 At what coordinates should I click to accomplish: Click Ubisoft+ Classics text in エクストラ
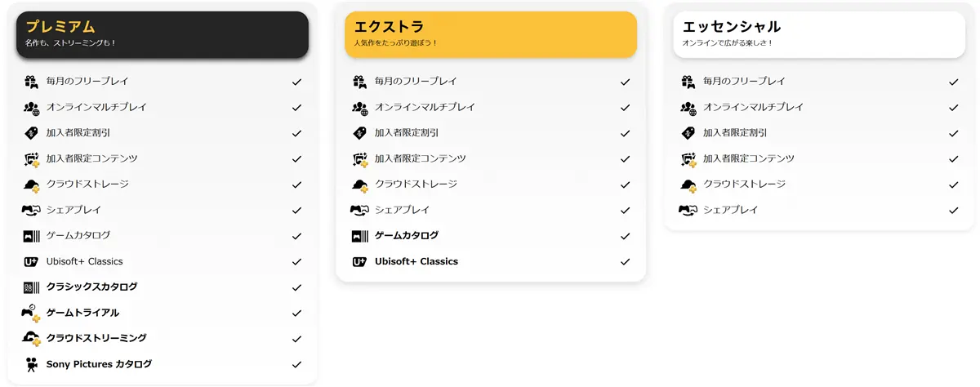(x=416, y=261)
